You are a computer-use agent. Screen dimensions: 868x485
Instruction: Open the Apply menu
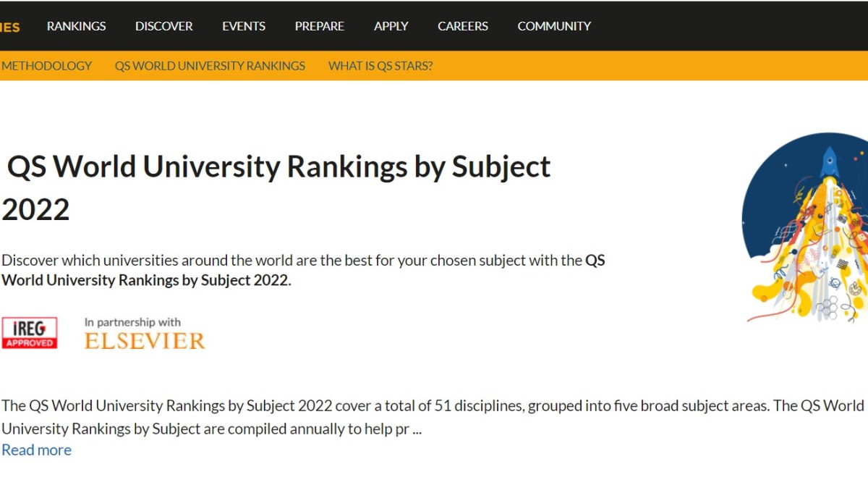click(391, 26)
